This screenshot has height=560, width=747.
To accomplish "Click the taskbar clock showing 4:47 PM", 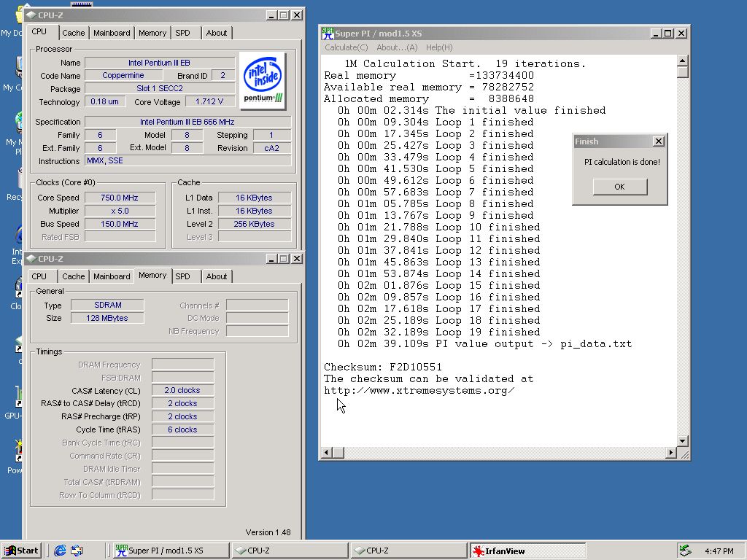I will 719,551.
